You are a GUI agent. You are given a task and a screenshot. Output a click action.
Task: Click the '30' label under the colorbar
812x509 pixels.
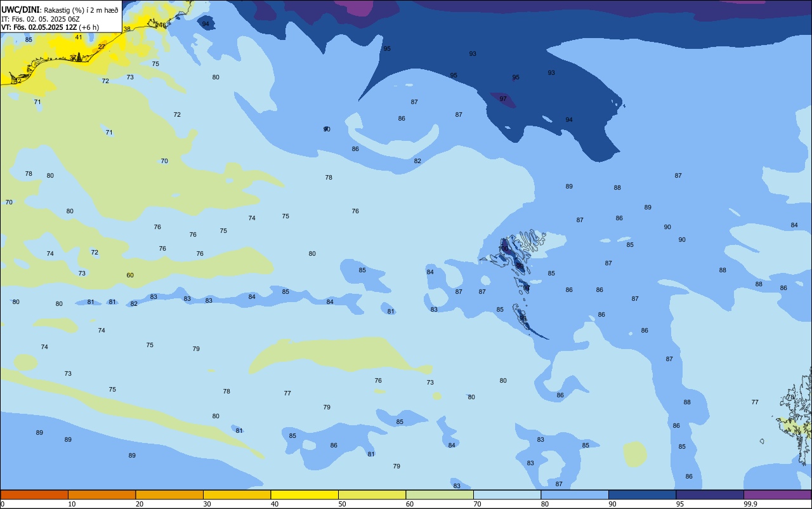[x=207, y=504]
